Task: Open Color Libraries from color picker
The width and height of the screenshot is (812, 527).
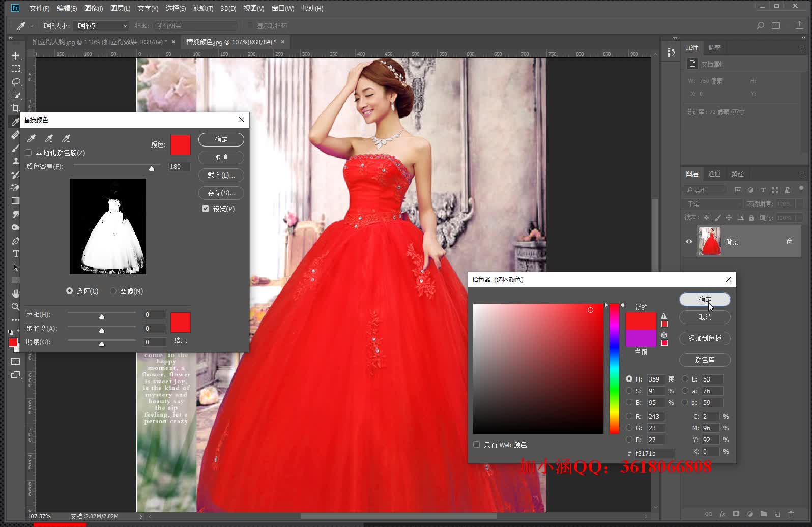Action: [705, 360]
